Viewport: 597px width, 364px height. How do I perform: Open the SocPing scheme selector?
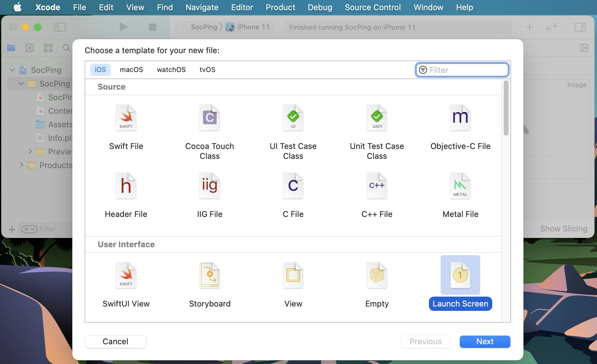click(x=199, y=27)
